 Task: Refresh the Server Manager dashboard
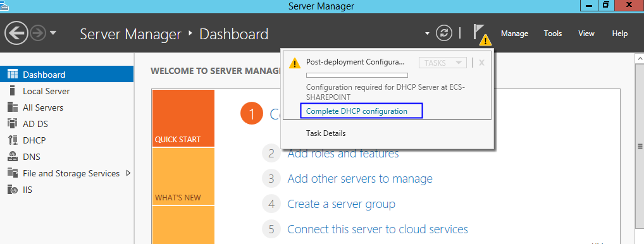(x=444, y=33)
